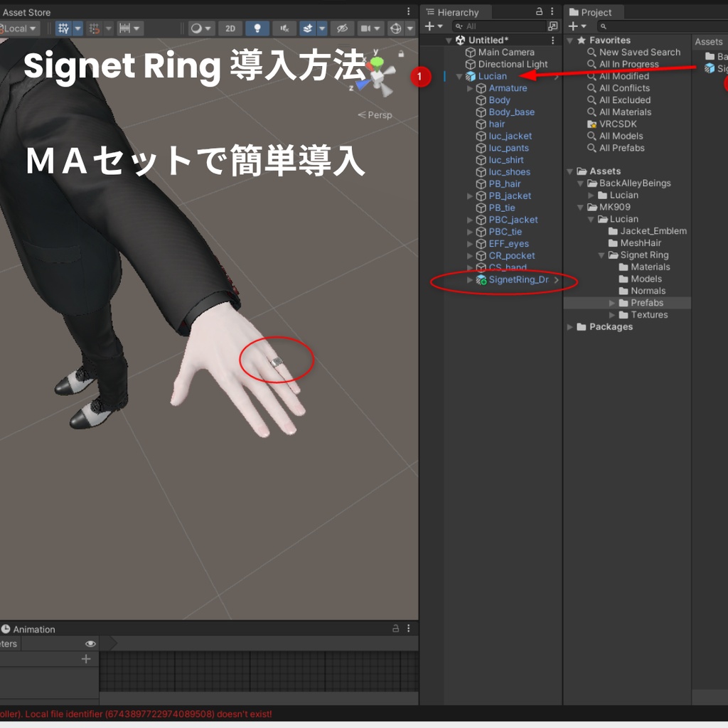Toggle scene lighting bulb
This screenshot has width=728, height=728.
tap(257, 28)
